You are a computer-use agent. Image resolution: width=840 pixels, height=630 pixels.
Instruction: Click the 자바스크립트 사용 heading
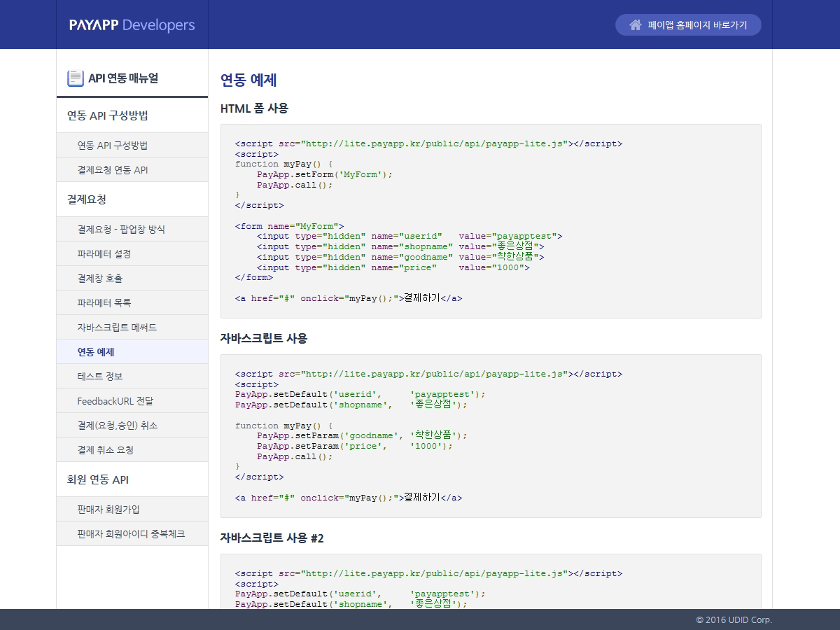(x=264, y=338)
